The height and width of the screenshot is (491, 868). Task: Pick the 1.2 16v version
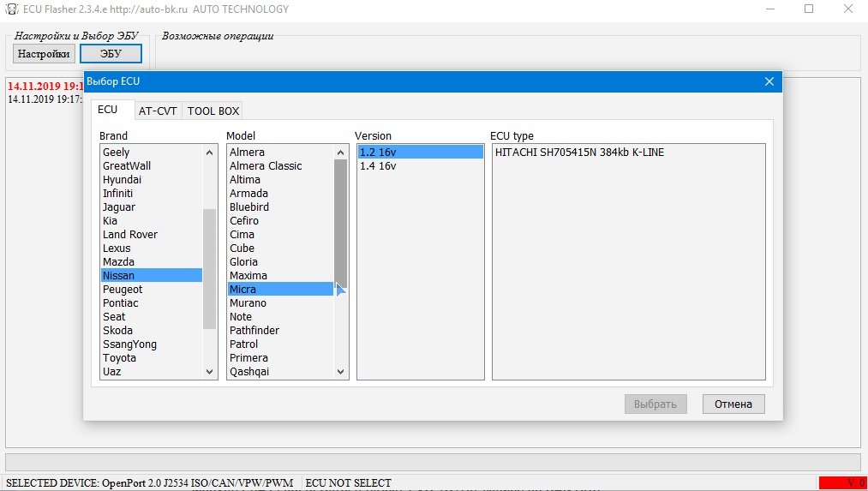click(421, 153)
